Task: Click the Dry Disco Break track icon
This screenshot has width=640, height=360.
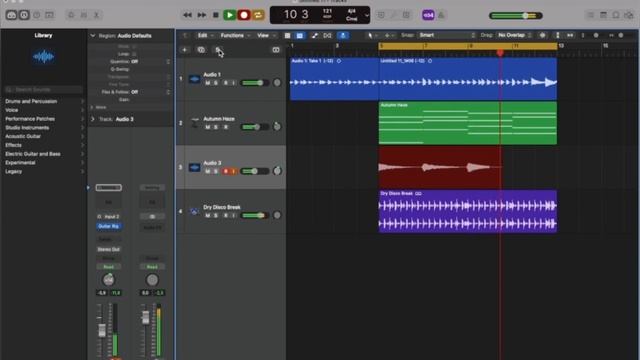Action: pos(194,211)
